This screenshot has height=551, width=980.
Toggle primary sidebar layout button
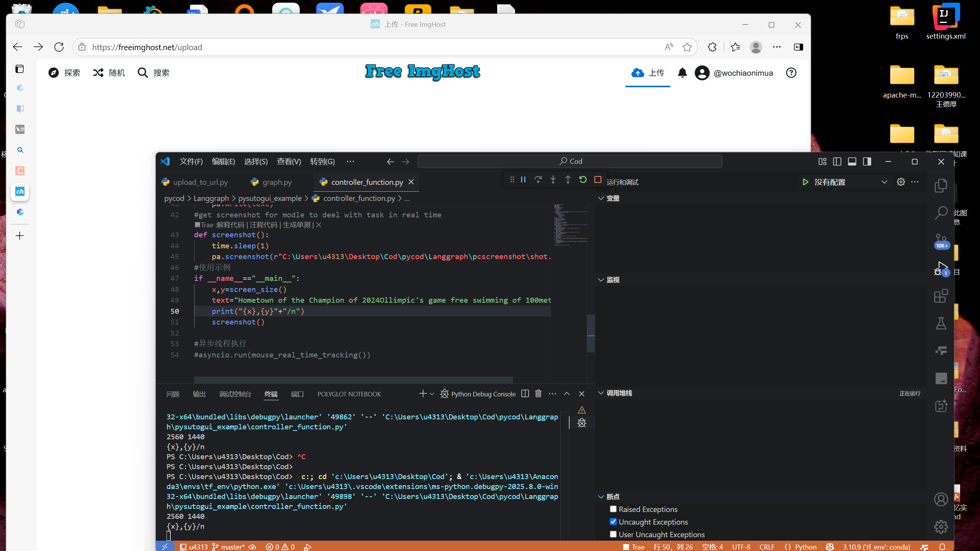click(x=837, y=161)
